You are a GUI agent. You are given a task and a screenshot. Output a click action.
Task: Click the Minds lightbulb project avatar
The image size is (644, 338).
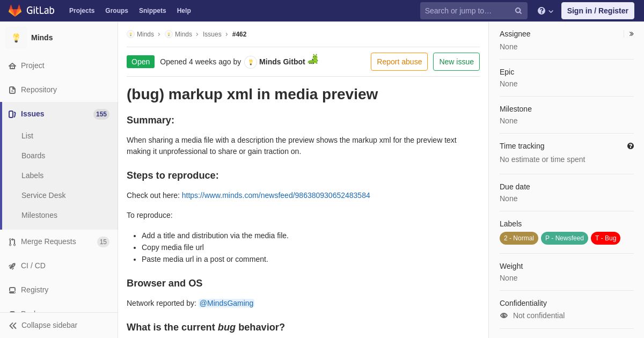16,38
